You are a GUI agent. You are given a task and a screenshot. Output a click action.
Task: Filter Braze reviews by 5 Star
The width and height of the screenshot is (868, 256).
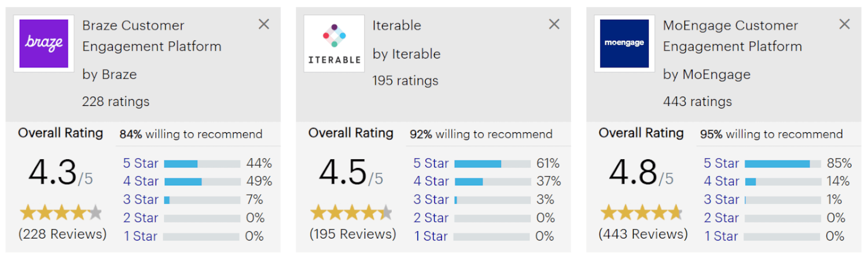tap(141, 163)
